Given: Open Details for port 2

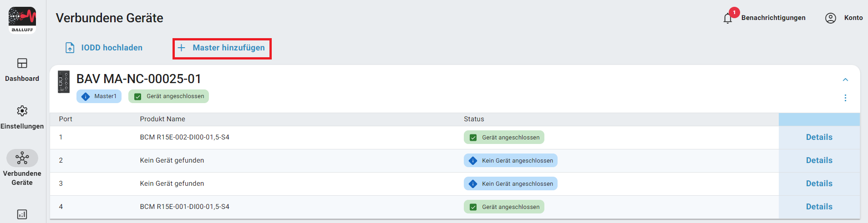Looking at the screenshot, I should pos(819,160).
